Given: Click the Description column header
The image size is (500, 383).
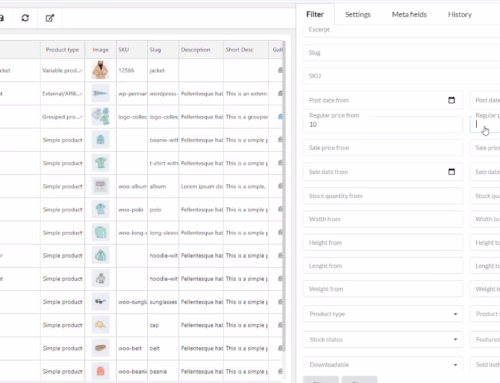Looking at the screenshot, I should pos(201,50).
